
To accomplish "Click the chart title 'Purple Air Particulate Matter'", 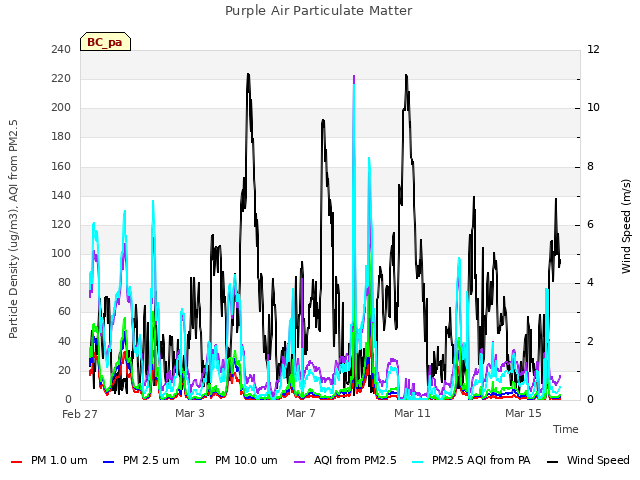I will coord(319,11).
